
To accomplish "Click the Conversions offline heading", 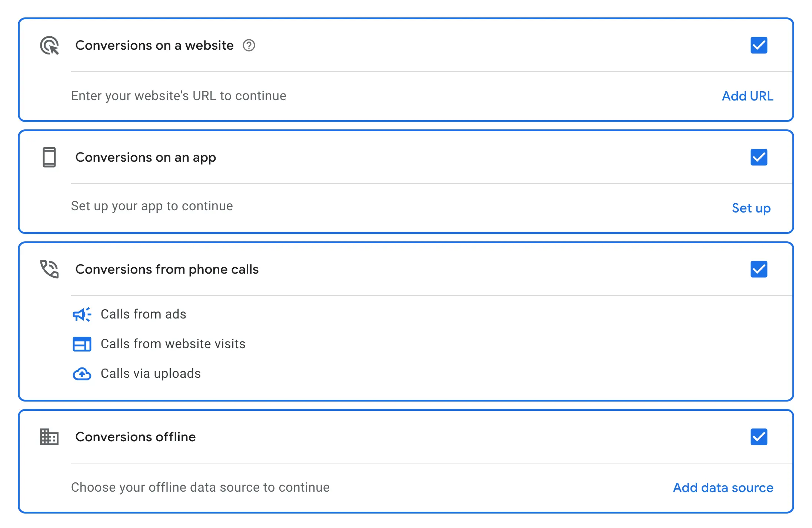I will click(x=136, y=437).
